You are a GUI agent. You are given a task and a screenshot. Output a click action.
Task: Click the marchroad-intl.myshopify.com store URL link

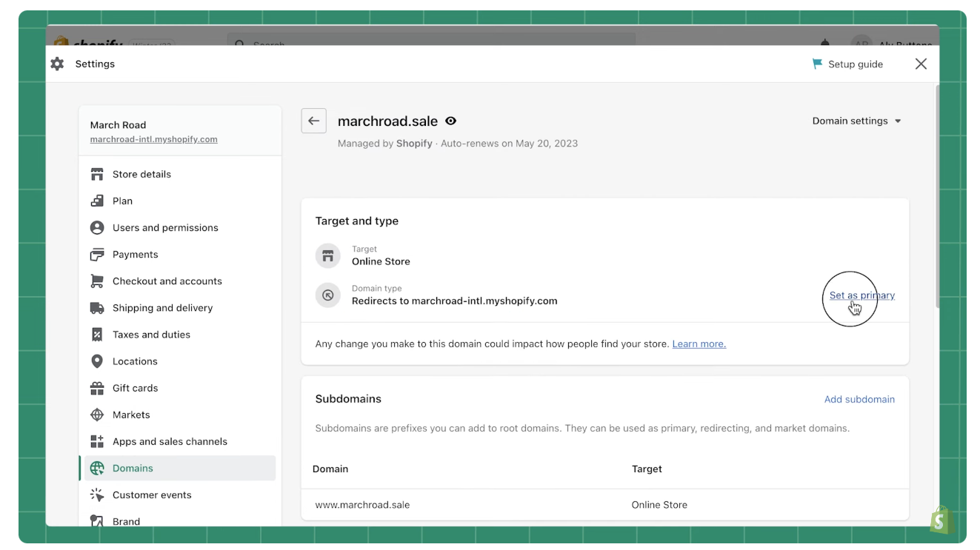click(x=153, y=139)
